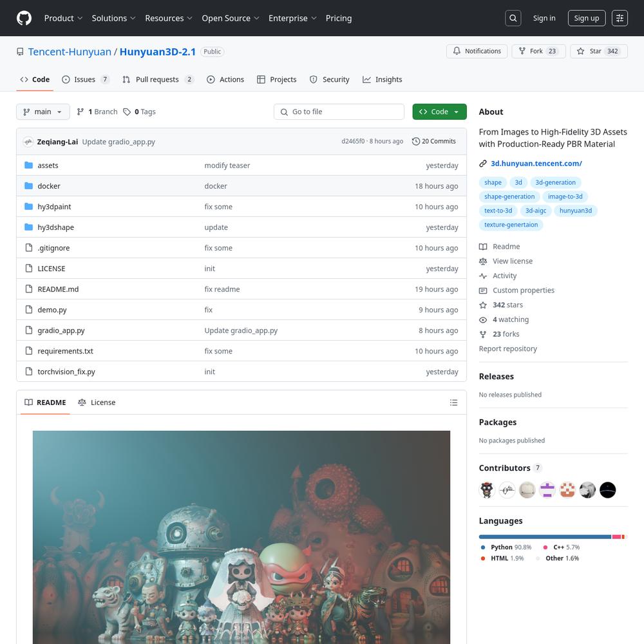This screenshot has width=644, height=644.
Task: Click the 'modify teaser' commit message
Action: 227,165
